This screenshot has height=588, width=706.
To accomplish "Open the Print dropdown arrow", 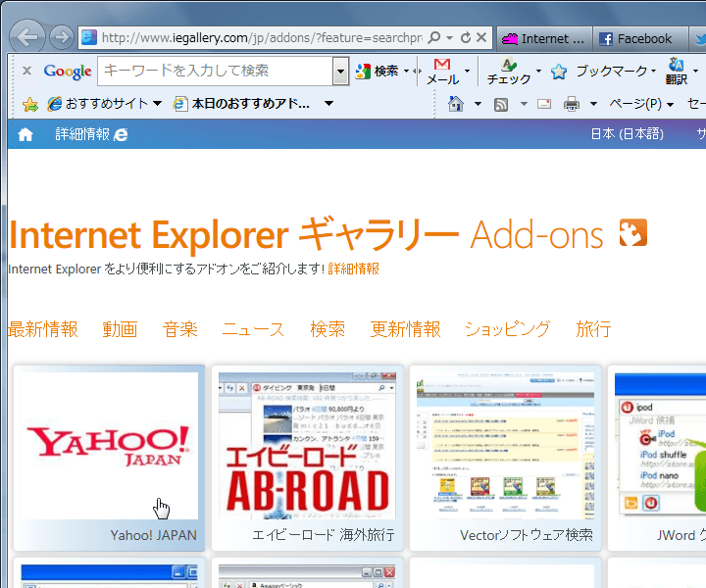I will pos(593,105).
